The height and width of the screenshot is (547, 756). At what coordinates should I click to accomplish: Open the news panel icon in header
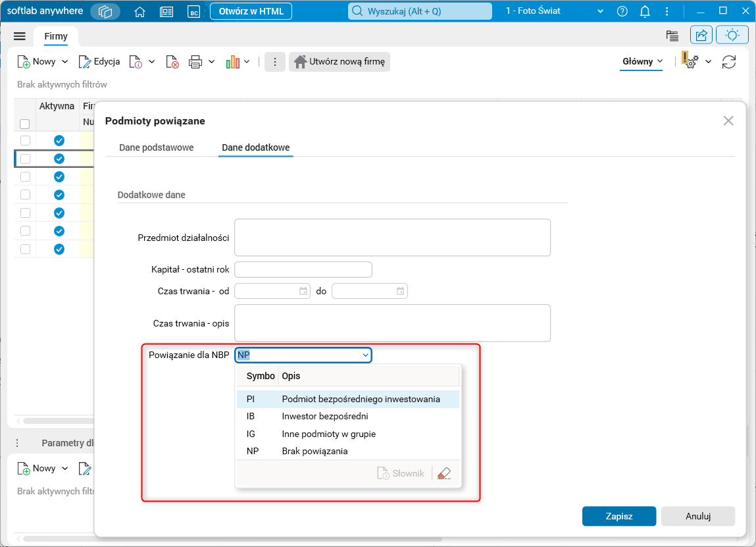tap(166, 12)
